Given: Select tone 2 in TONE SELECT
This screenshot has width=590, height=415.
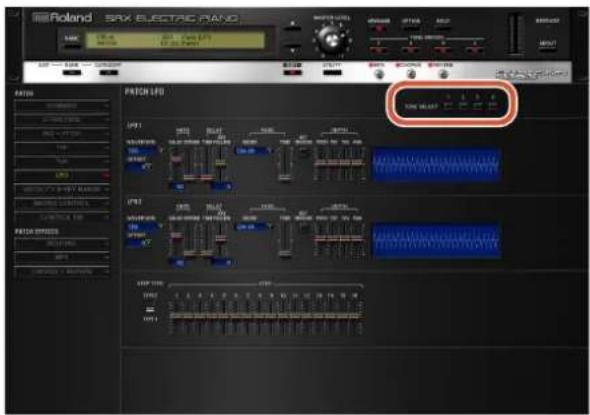Looking at the screenshot, I should (x=463, y=106).
